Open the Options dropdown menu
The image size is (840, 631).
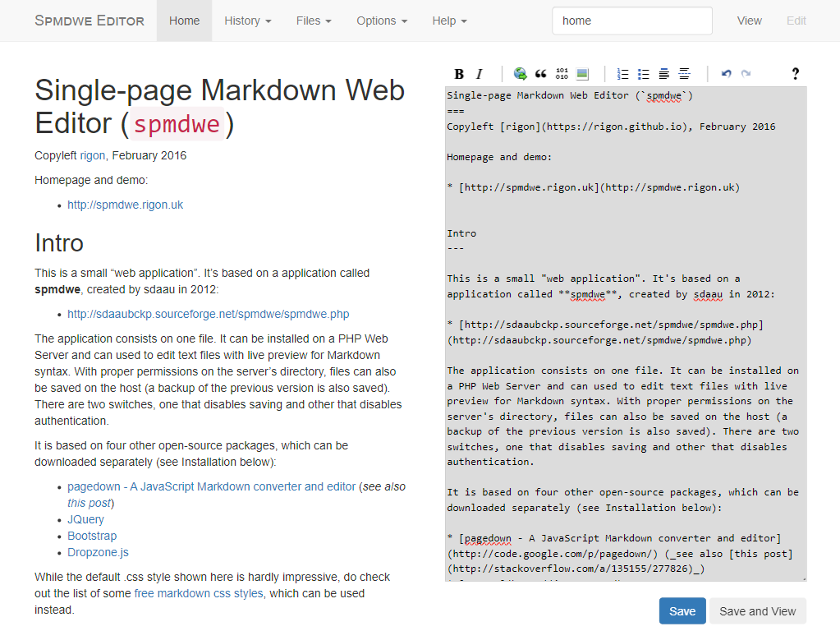point(382,21)
